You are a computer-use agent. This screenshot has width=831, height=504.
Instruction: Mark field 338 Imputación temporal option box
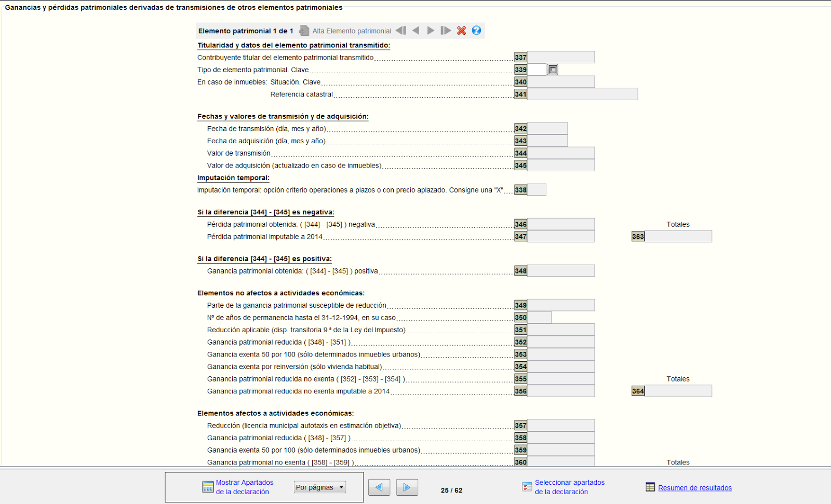point(537,190)
